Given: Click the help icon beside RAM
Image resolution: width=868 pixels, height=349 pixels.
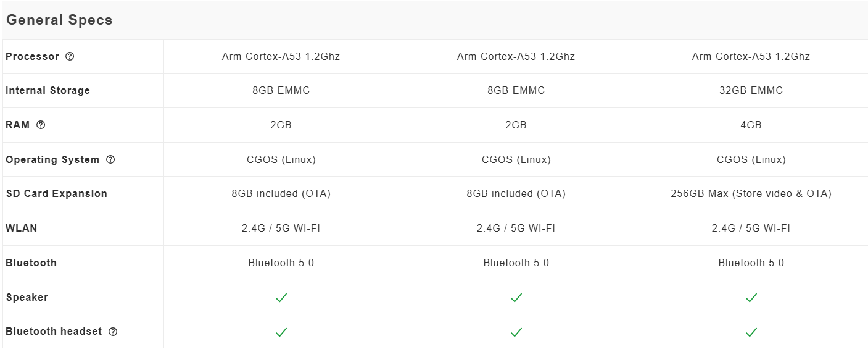Looking at the screenshot, I should point(41,125).
